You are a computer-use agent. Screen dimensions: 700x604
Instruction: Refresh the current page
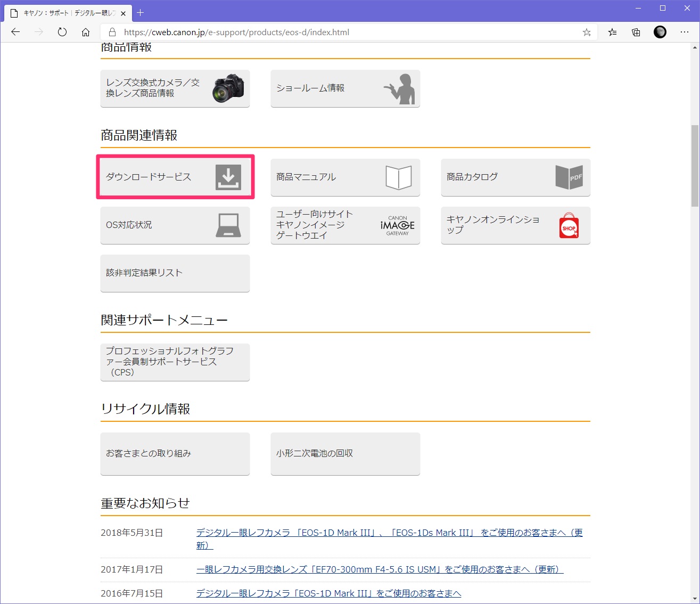[62, 32]
